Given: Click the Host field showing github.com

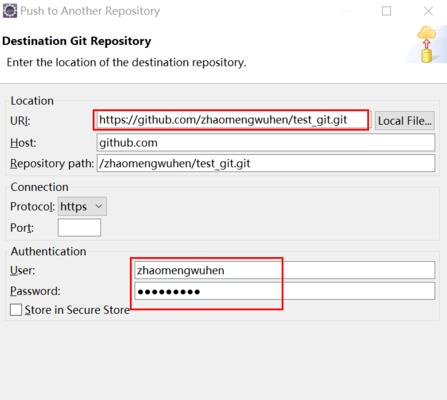Looking at the screenshot, I should click(266, 143).
